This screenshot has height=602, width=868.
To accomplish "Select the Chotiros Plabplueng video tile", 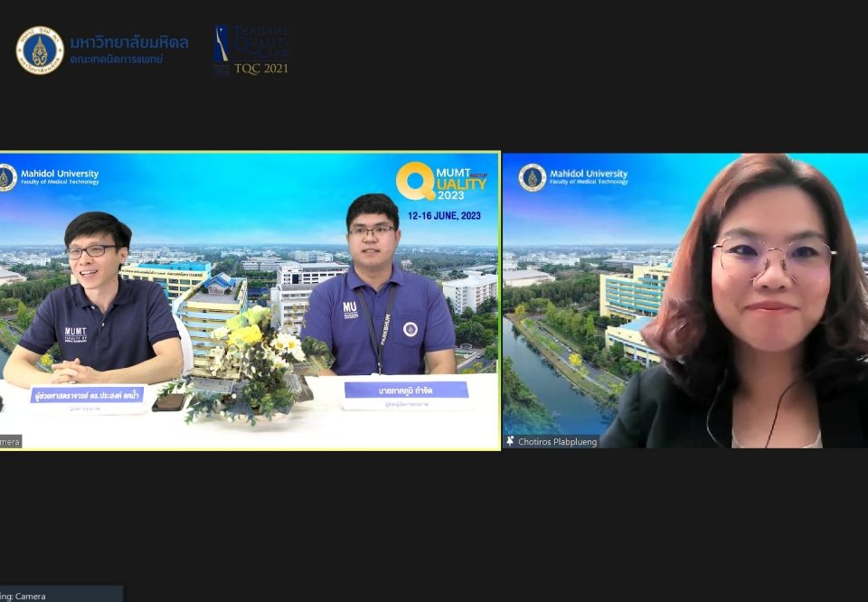I will [x=684, y=298].
